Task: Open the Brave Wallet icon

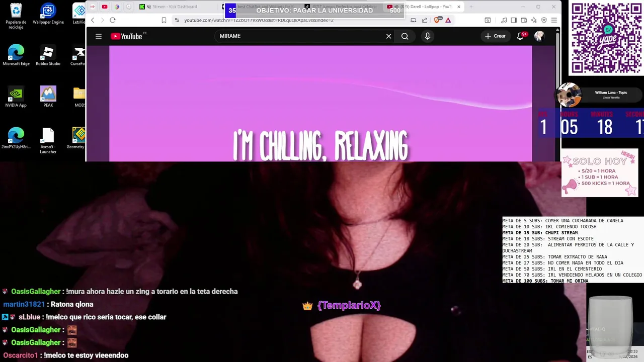Action: [x=524, y=20]
